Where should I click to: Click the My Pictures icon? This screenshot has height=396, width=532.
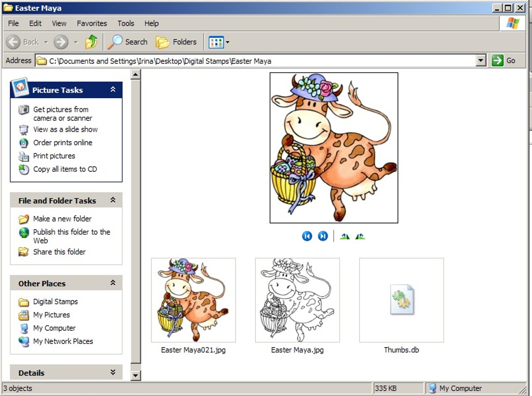(x=23, y=315)
